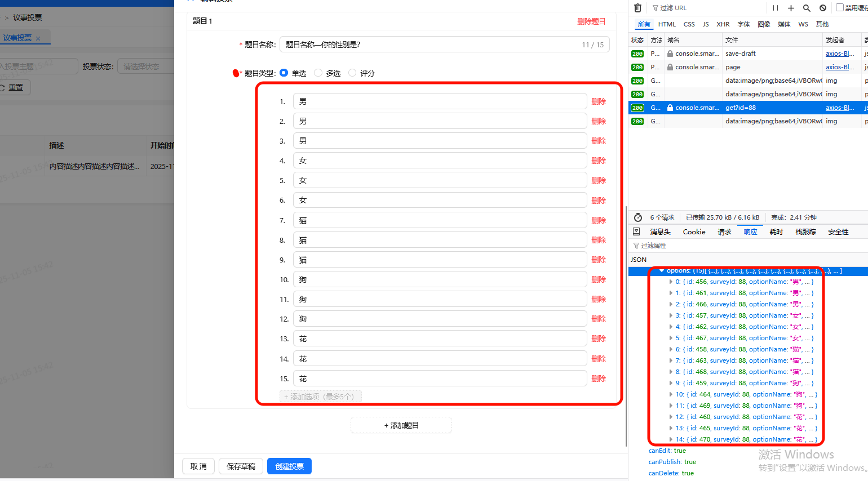Viewport: 868px width, 481px height.
Task: Collapse the options array in JSON
Action: 662,271
